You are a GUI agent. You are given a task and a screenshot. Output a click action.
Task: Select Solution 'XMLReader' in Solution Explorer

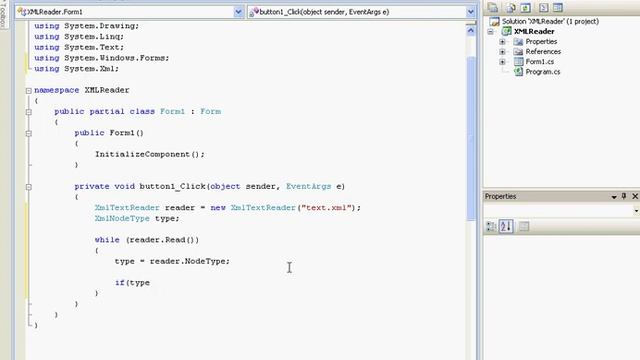point(550,21)
